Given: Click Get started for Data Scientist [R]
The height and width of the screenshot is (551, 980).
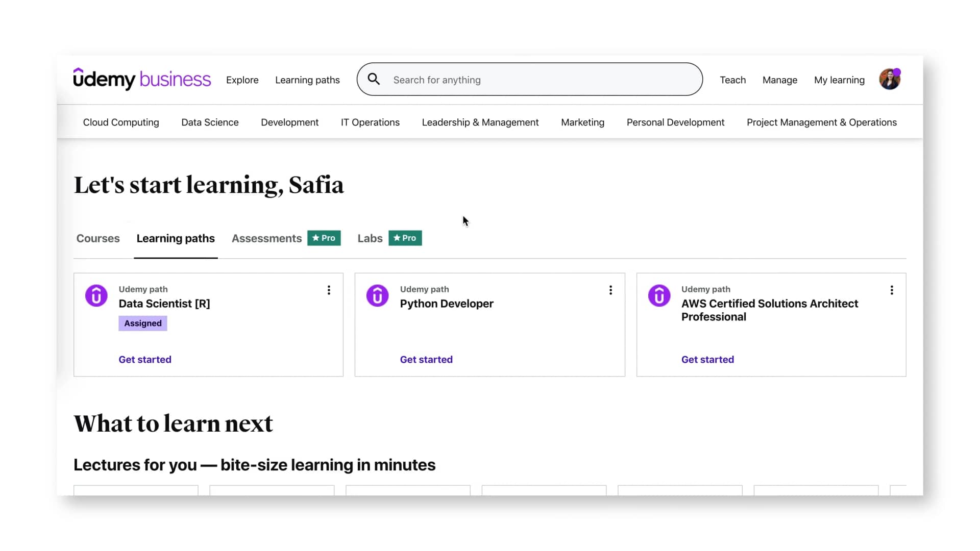Looking at the screenshot, I should click(x=145, y=360).
